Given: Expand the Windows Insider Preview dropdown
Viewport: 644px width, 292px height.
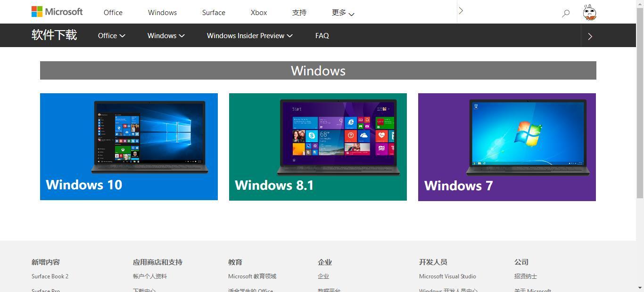Looking at the screenshot, I should click(249, 35).
